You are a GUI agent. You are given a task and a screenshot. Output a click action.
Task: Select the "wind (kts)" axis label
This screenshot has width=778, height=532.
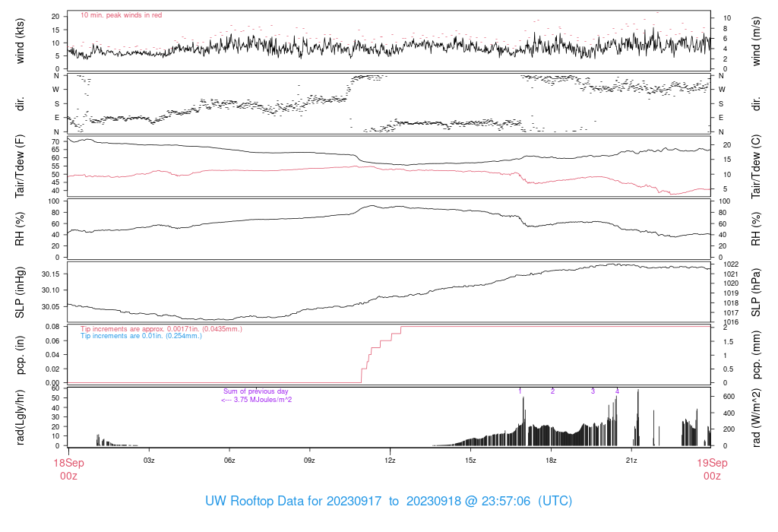coord(20,41)
